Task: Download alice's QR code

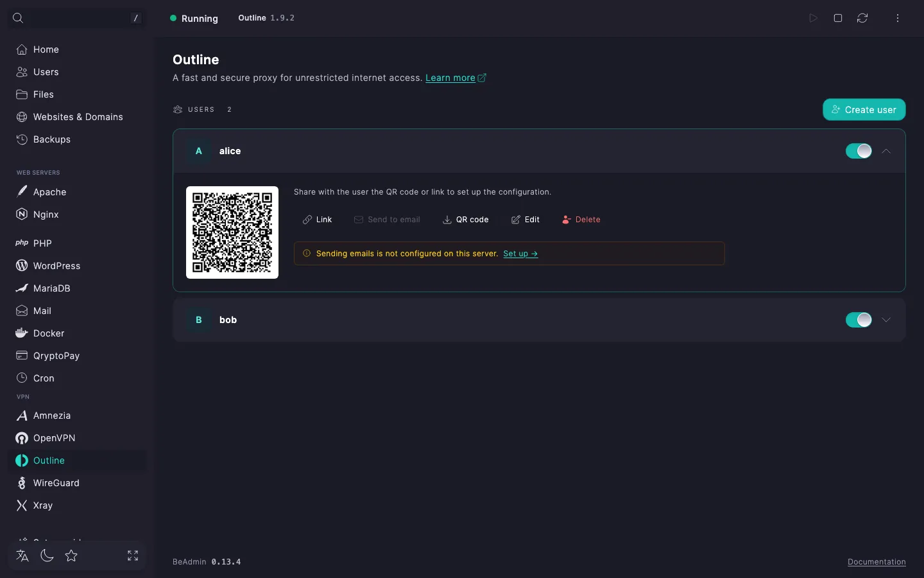Action: (x=466, y=220)
